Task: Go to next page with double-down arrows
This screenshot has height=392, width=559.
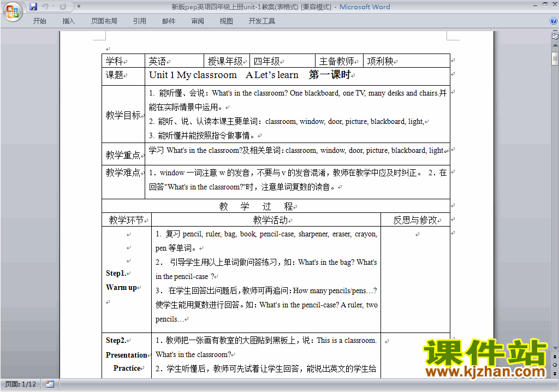Action: click(555, 373)
